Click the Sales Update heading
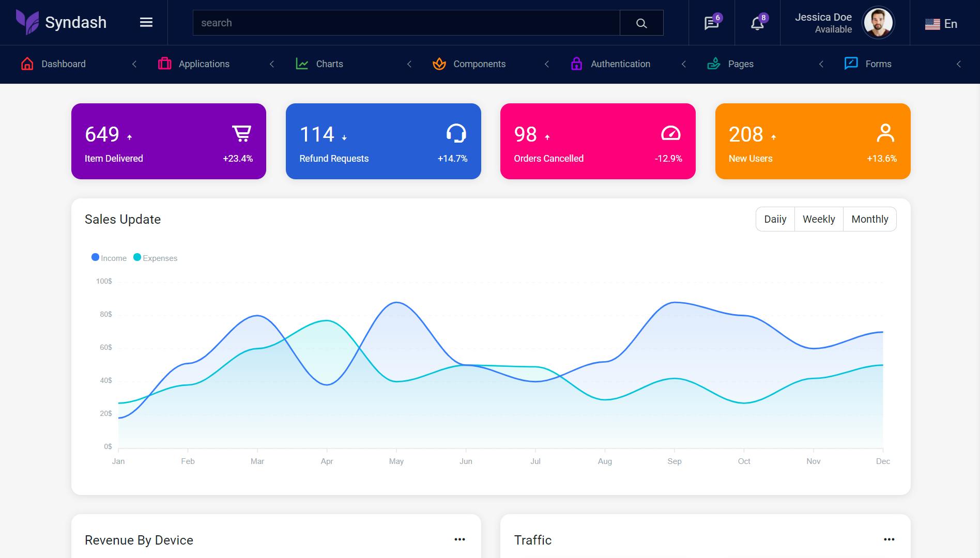This screenshot has width=980, height=558. click(x=122, y=219)
